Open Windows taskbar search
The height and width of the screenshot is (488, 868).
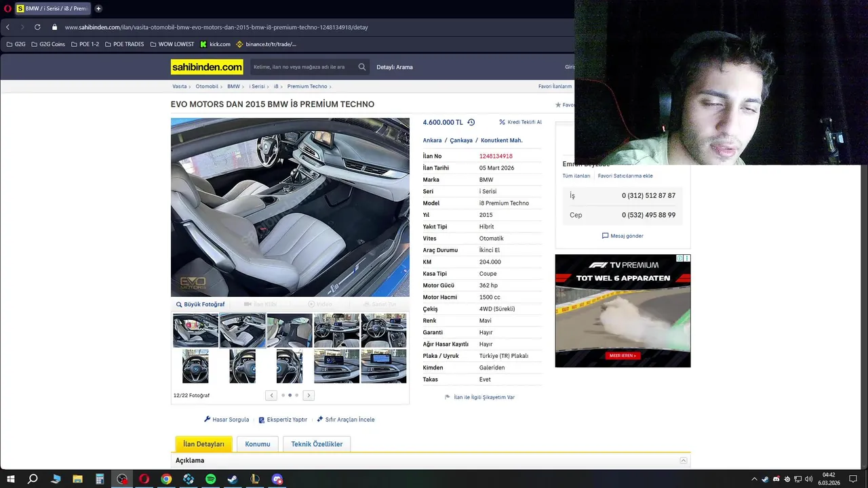pos(33,479)
